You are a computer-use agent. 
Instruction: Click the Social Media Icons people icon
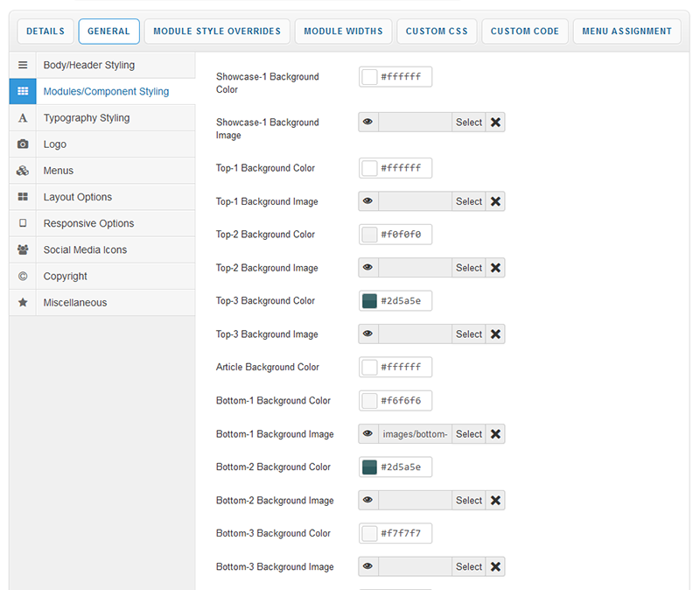click(23, 249)
